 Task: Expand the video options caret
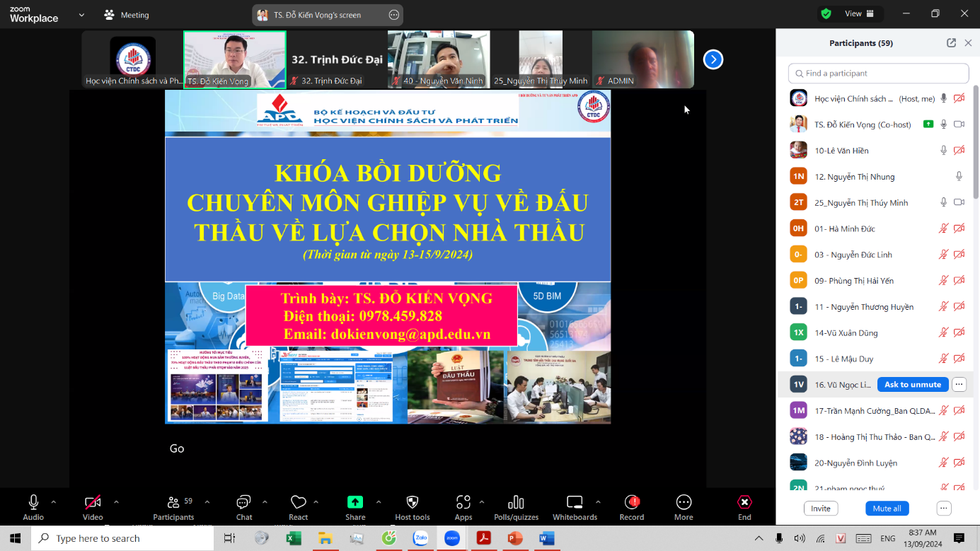coord(116,502)
